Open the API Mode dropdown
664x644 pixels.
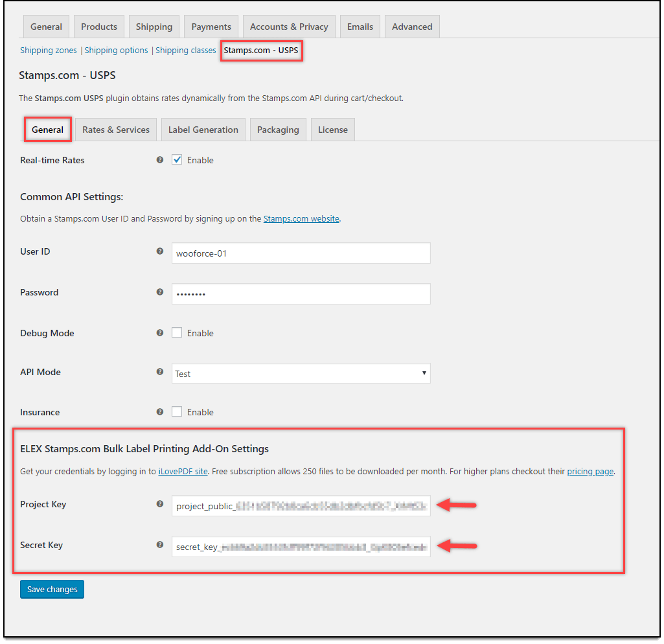point(301,373)
